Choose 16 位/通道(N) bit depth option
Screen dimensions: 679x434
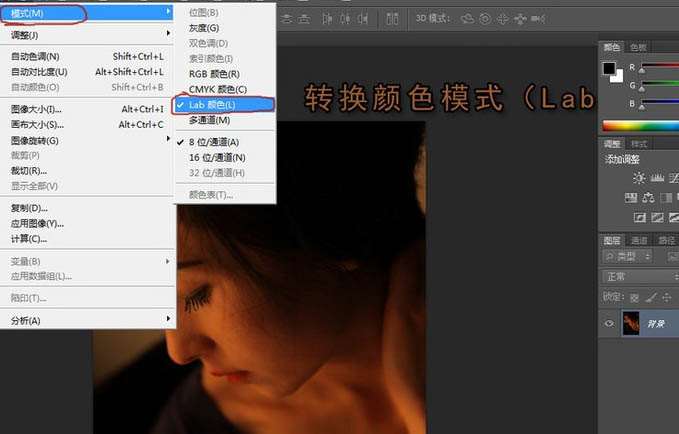point(217,157)
